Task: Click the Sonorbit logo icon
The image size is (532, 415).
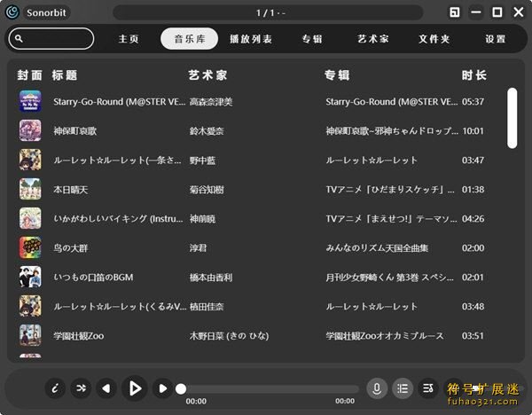Action: 12,12
